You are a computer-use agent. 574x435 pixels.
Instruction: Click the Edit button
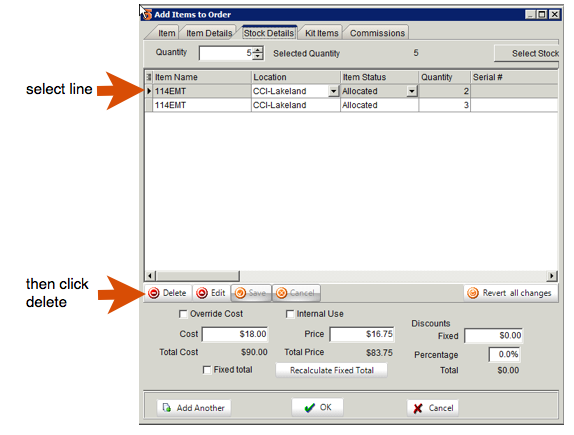pos(211,293)
